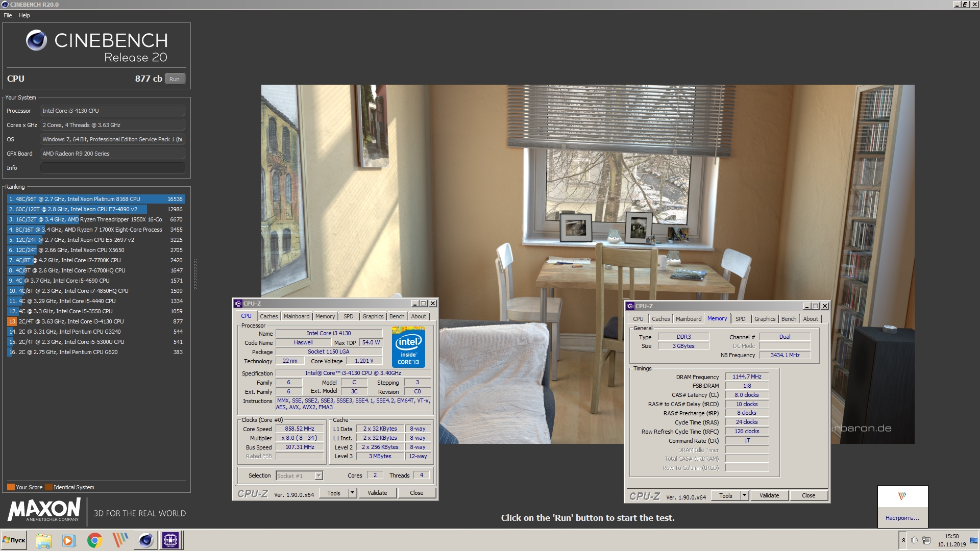Open Windows Explorer from taskbar
The width and height of the screenshot is (980, 551).
(44, 540)
